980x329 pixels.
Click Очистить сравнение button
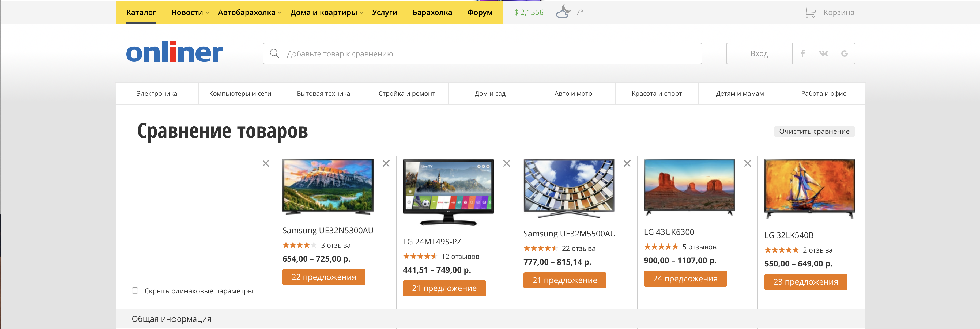(814, 131)
